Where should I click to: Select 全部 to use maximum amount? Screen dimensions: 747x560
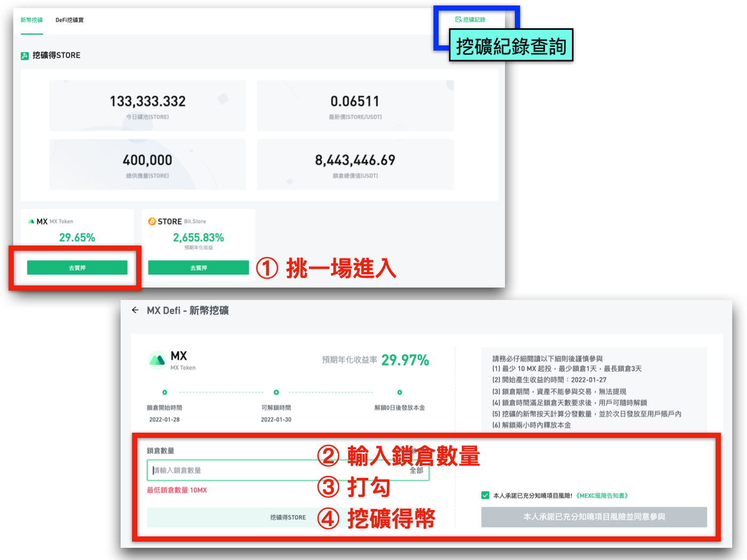click(x=416, y=472)
